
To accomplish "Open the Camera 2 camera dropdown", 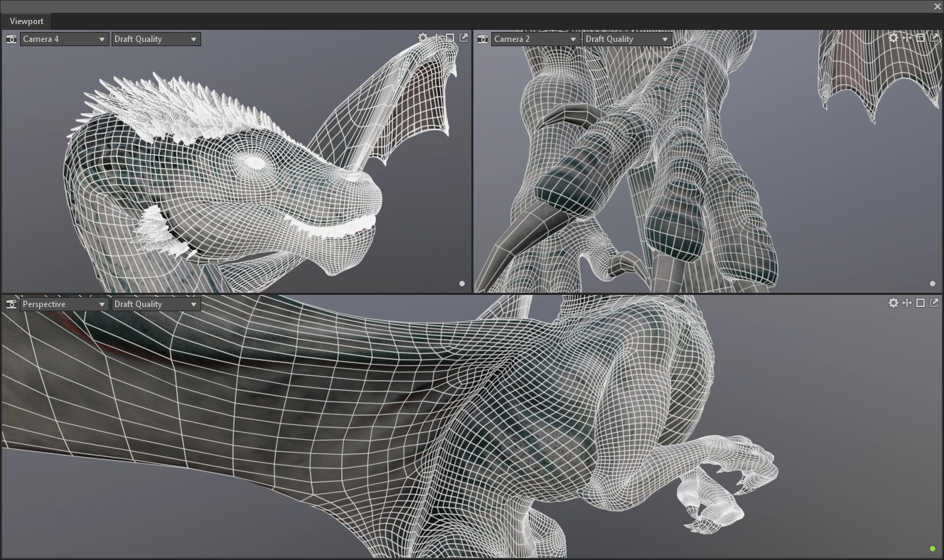I will click(535, 39).
